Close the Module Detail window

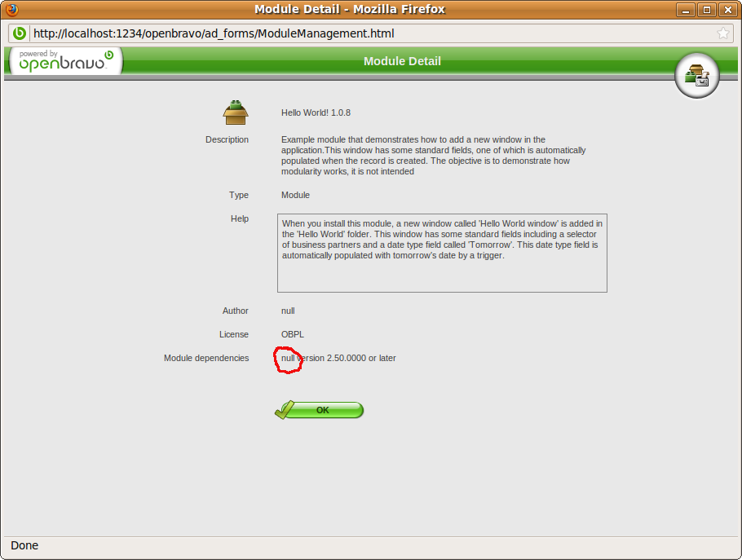[x=728, y=10]
